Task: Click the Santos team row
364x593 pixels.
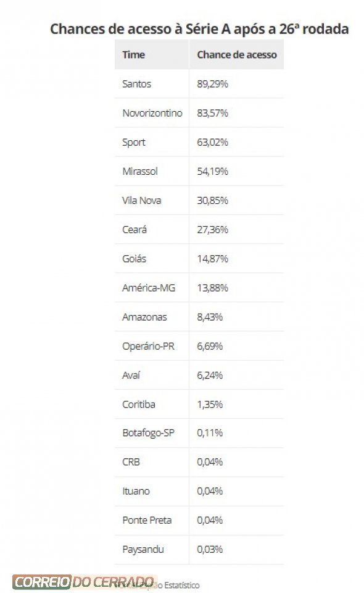Action: [199, 84]
